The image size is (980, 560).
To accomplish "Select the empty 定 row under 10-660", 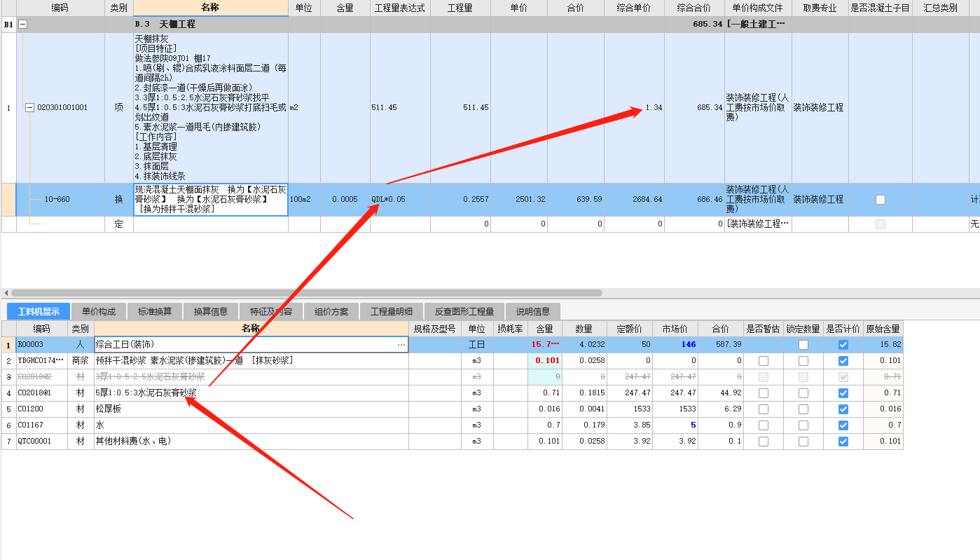I will point(118,224).
